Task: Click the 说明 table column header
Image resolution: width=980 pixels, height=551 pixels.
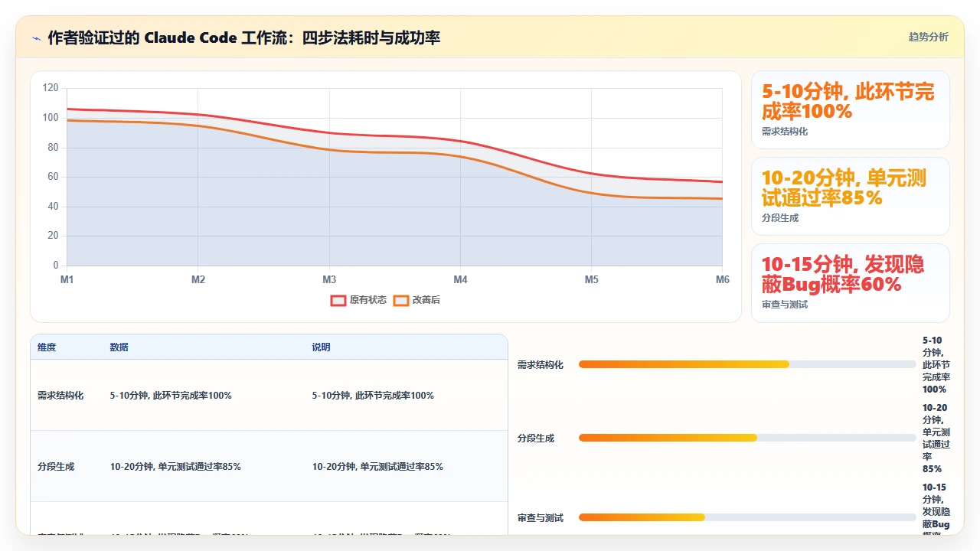Action: (322, 347)
